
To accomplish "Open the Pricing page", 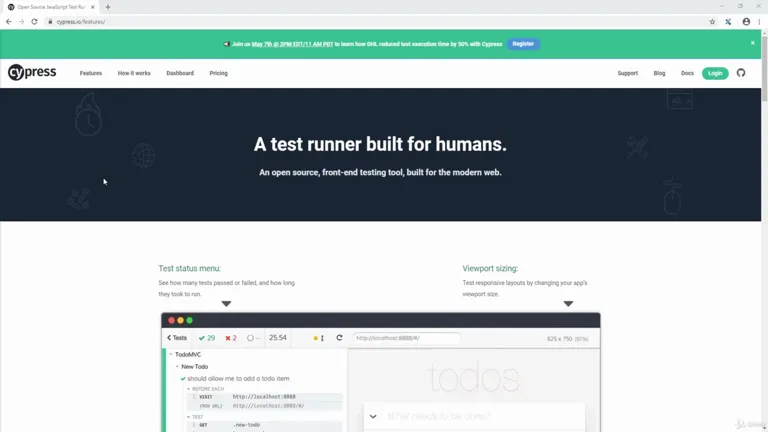I will click(218, 73).
